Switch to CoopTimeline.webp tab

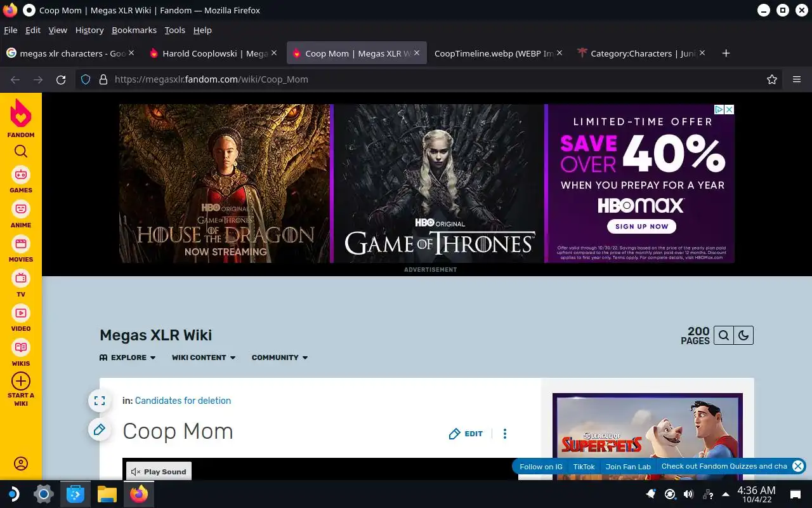pyautogui.click(x=498, y=53)
